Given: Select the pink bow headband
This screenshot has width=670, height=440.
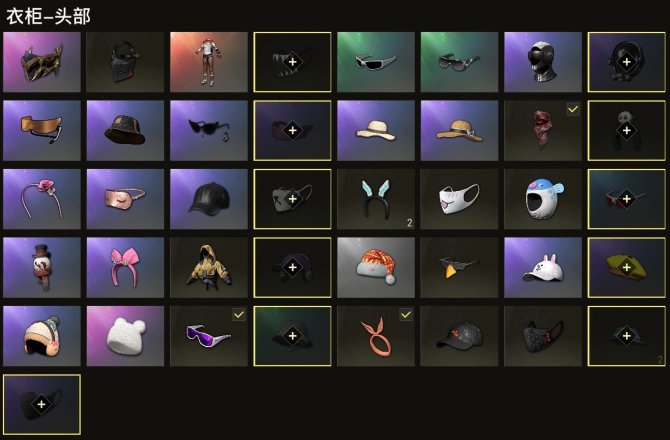Looking at the screenshot, I should 125,267.
